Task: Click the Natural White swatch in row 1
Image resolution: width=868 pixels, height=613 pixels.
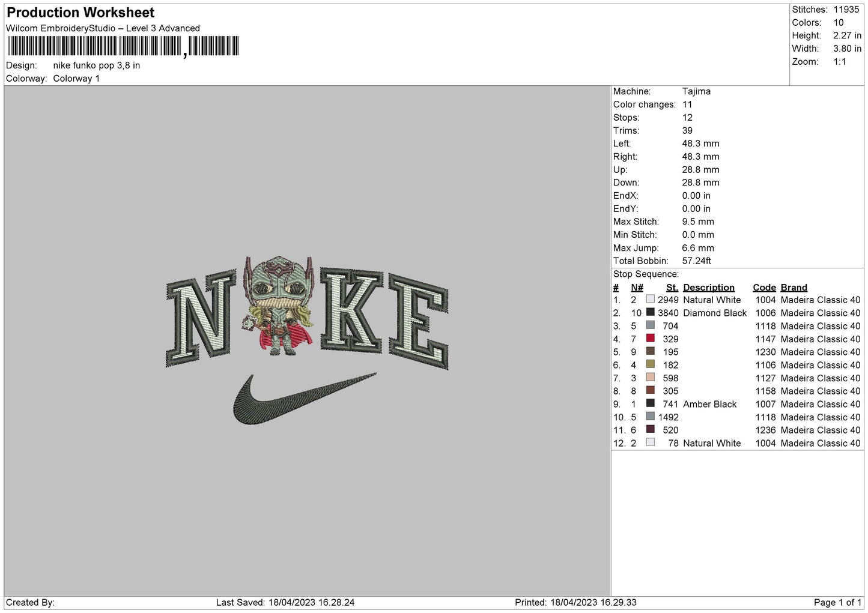Action: (x=650, y=299)
